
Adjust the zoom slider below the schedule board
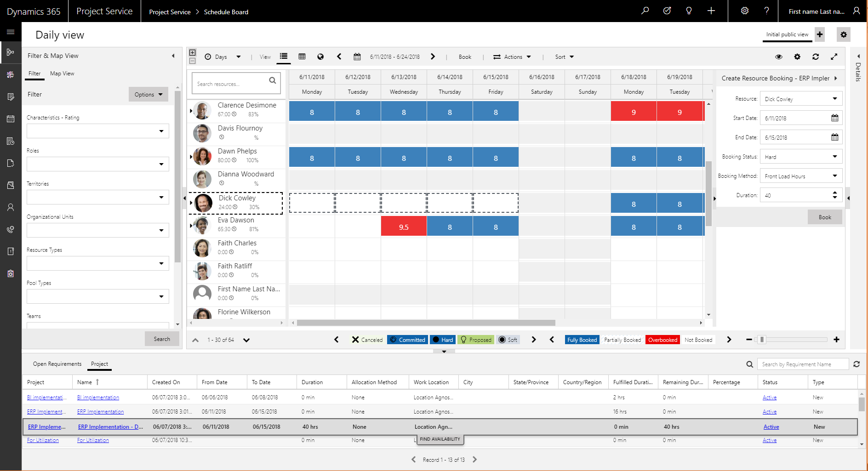(x=762, y=340)
